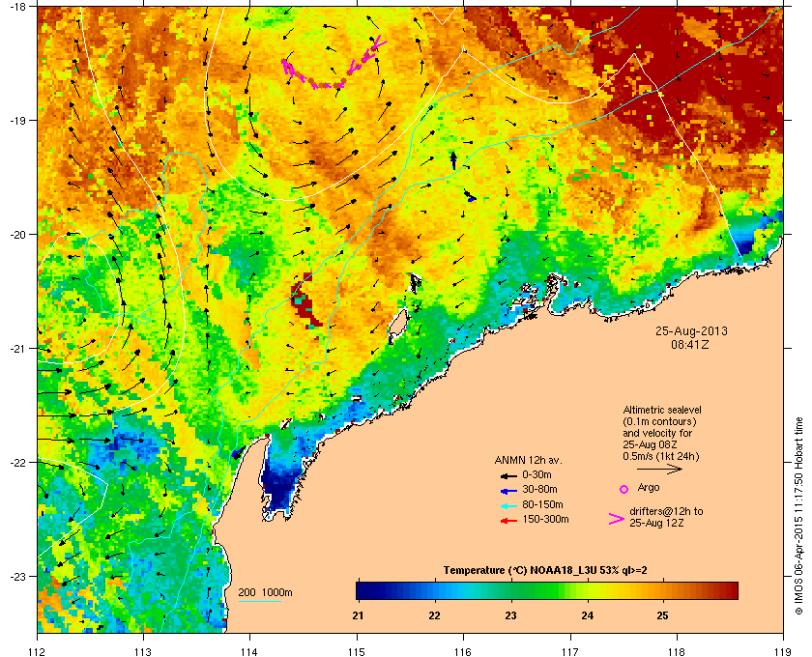Click the blue mooring arrow near 116E 19.3S
Image resolution: width=812 pixels, height=657 pixels.
pyautogui.click(x=453, y=160)
